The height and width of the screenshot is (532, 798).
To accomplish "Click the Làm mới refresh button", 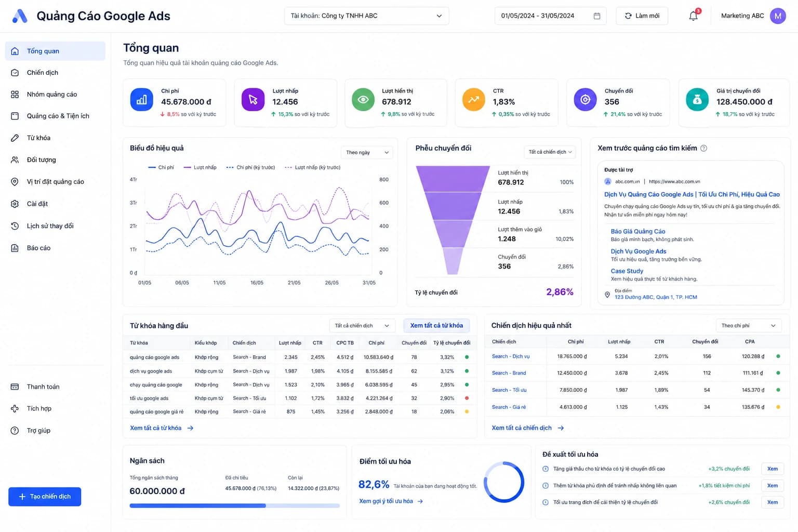I will tap(642, 16).
